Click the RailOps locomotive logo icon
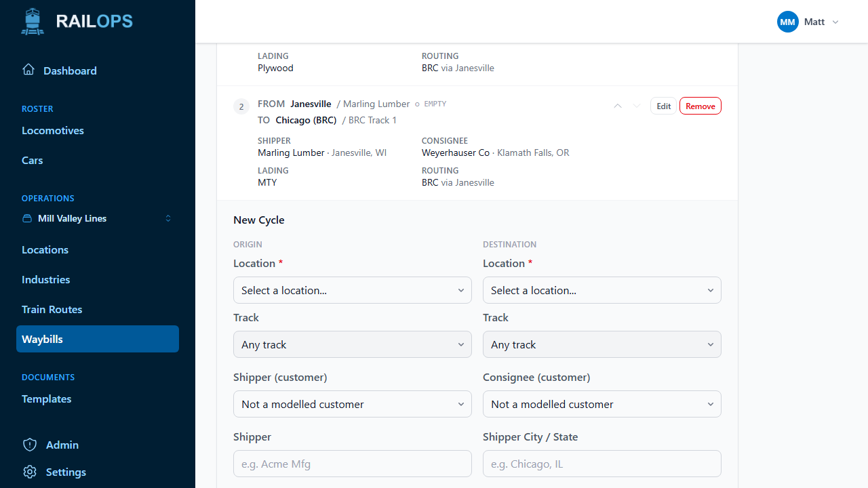The height and width of the screenshot is (488, 868). click(33, 22)
